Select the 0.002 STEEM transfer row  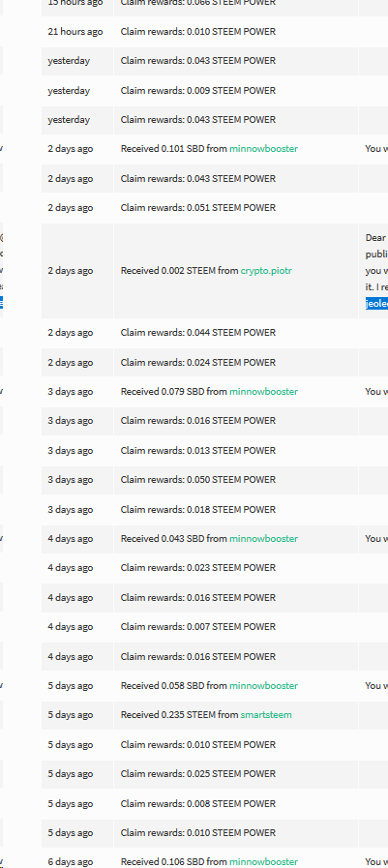pyautogui.click(x=215, y=271)
